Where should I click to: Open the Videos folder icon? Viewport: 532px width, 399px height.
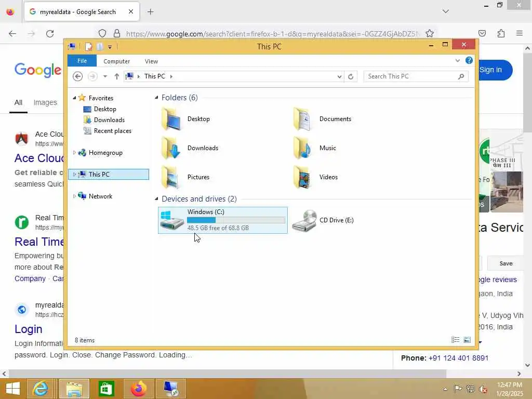pos(302,177)
